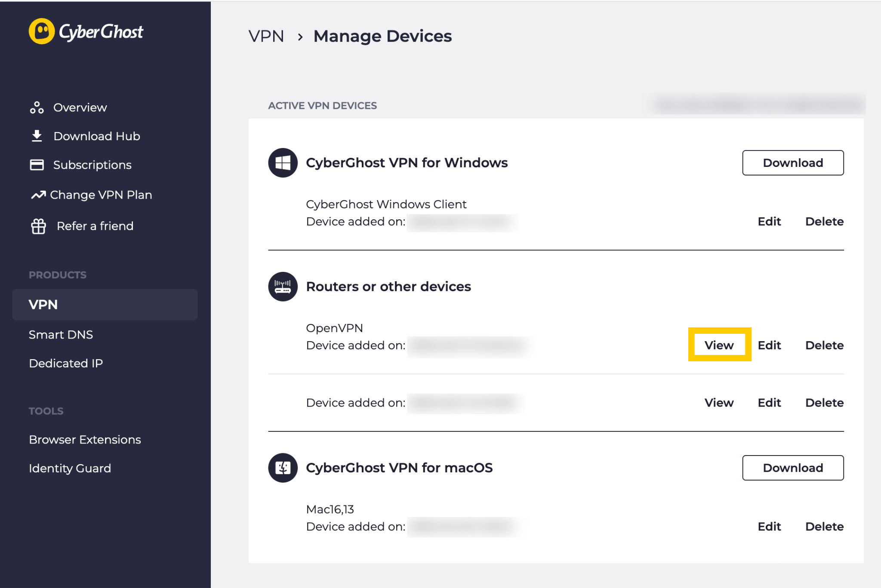The width and height of the screenshot is (881, 588).
Task: View the unnamed second router device
Action: tap(719, 403)
